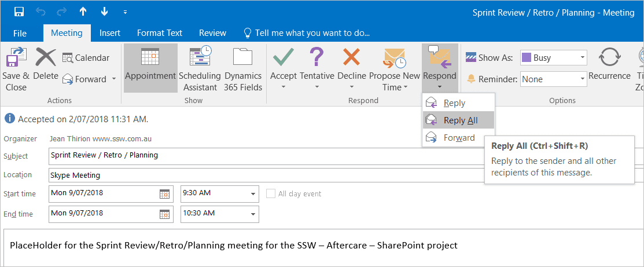Open Dynamics 365 Fields
This screenshot has width=644, height=267.
click(x=243, y=69)
